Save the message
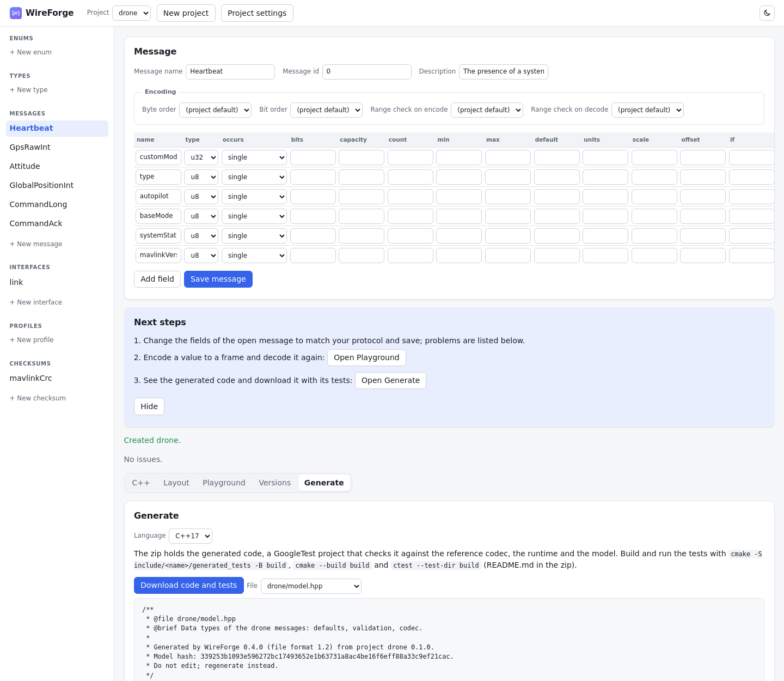 218,279
